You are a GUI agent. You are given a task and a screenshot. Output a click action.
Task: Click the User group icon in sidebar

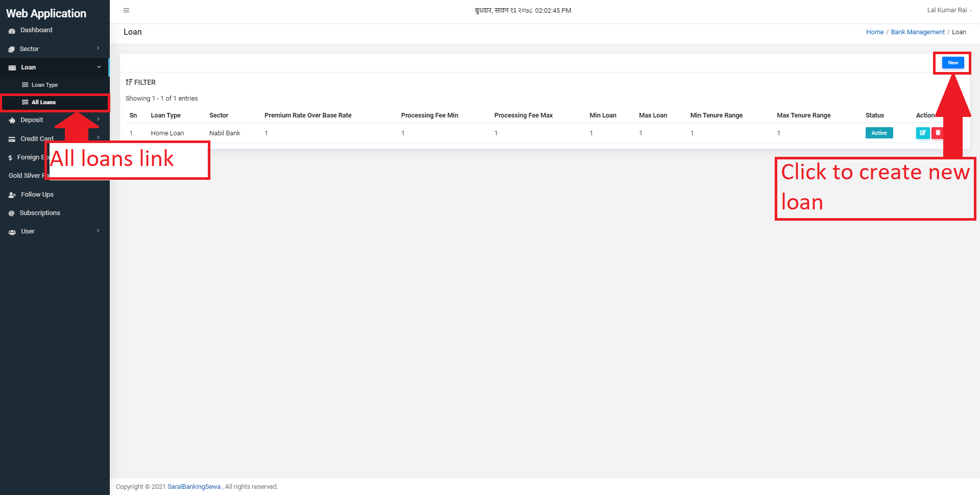click(x=12, y=232)
